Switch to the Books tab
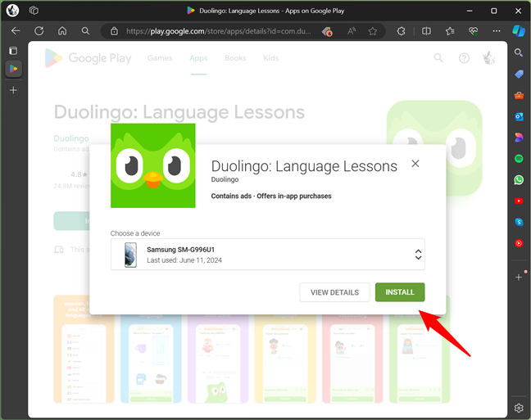 click(x=235, y=58)
